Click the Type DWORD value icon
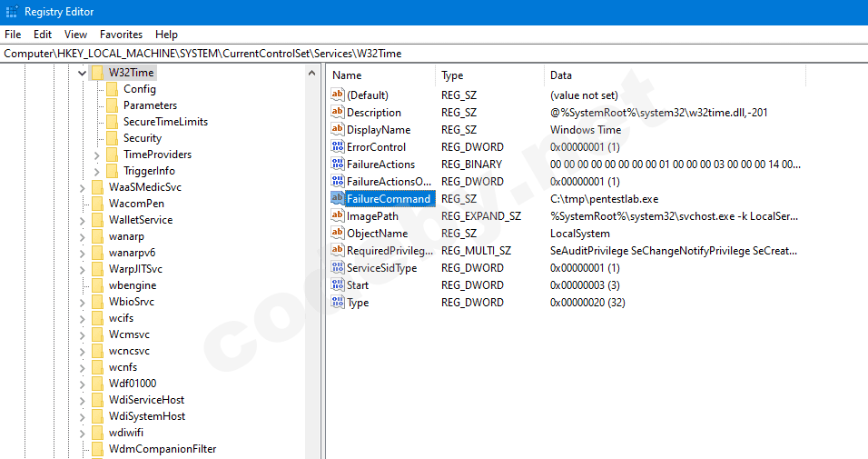The width and height of the screenshot is (868, 459). click(337, 302)
